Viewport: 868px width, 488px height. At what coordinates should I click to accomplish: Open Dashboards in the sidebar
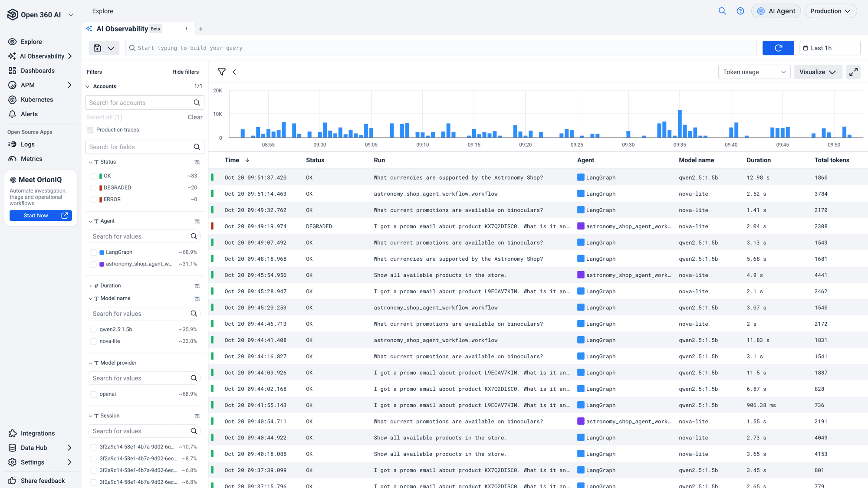[38, 71]
